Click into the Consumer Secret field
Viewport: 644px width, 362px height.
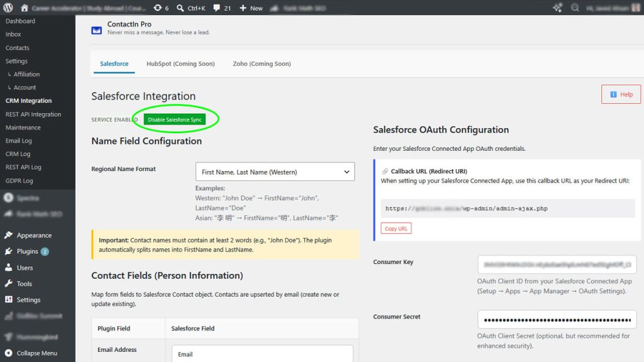click(x=557, y=319)
